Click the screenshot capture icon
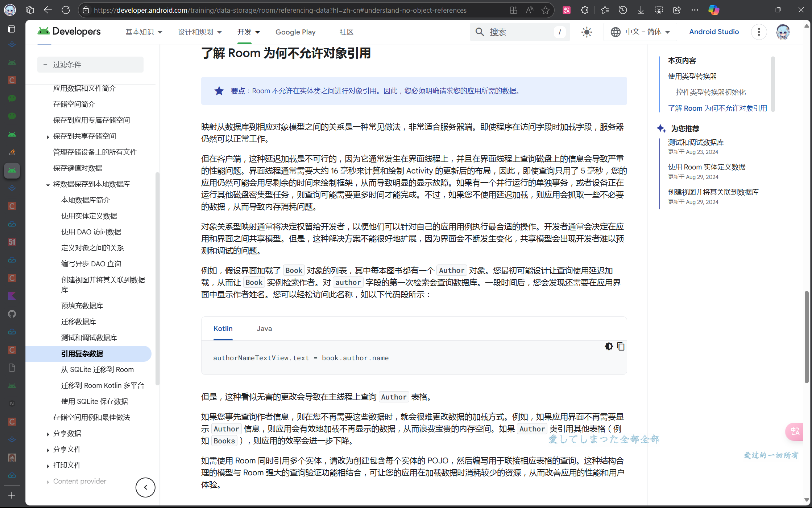Viewport: 812px width, 508px height. tap(659, 10)
